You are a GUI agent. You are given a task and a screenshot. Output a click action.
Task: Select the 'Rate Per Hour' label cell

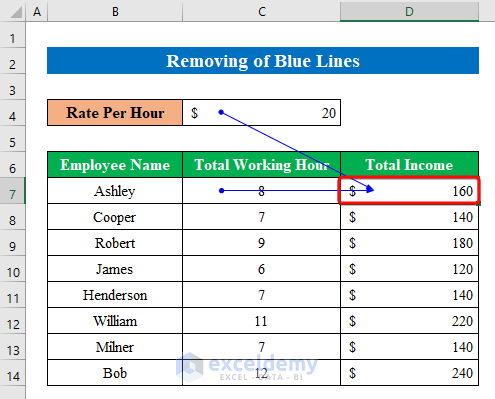click(115, 113)
